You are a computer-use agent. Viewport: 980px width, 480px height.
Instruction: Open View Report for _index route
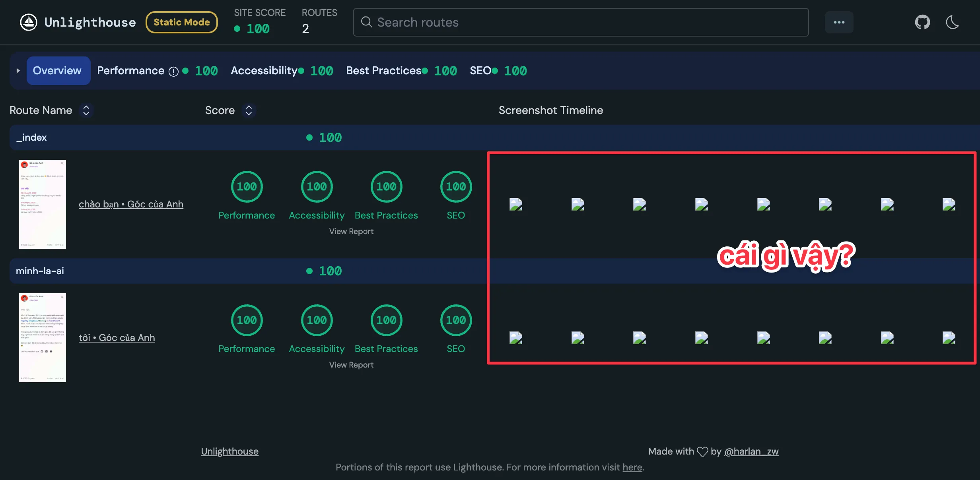(x=351, y=231)
